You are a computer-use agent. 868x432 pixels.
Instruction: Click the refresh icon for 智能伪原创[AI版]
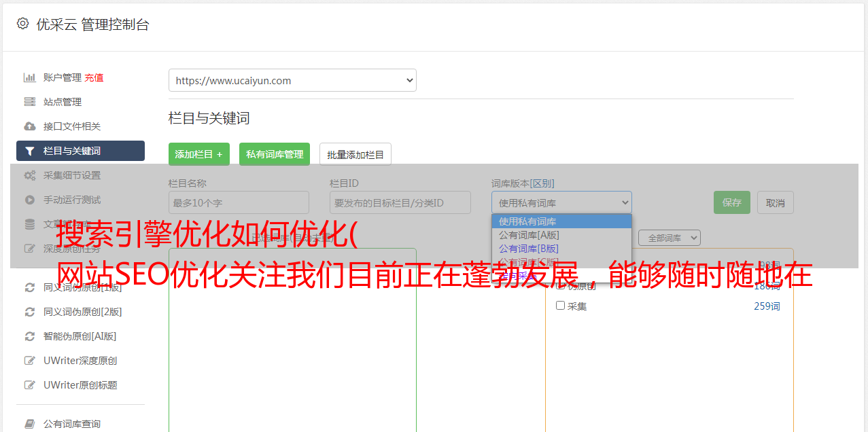[x=30, y=336]
